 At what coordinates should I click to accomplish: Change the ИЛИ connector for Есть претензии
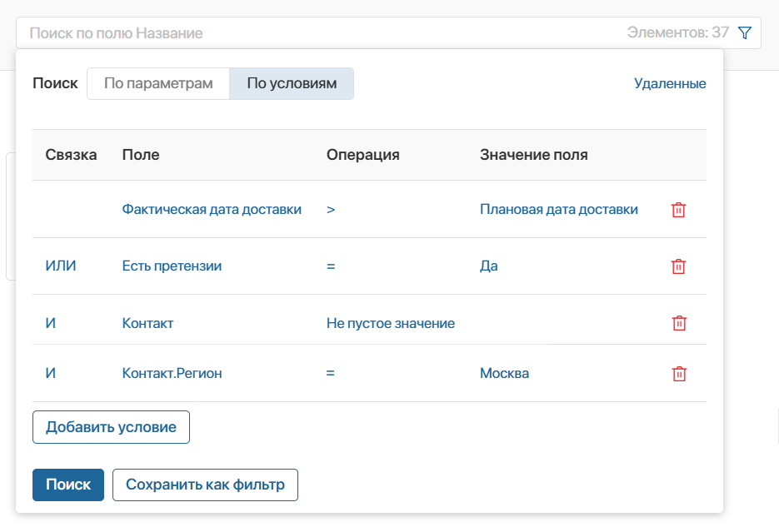pos(61,266)
